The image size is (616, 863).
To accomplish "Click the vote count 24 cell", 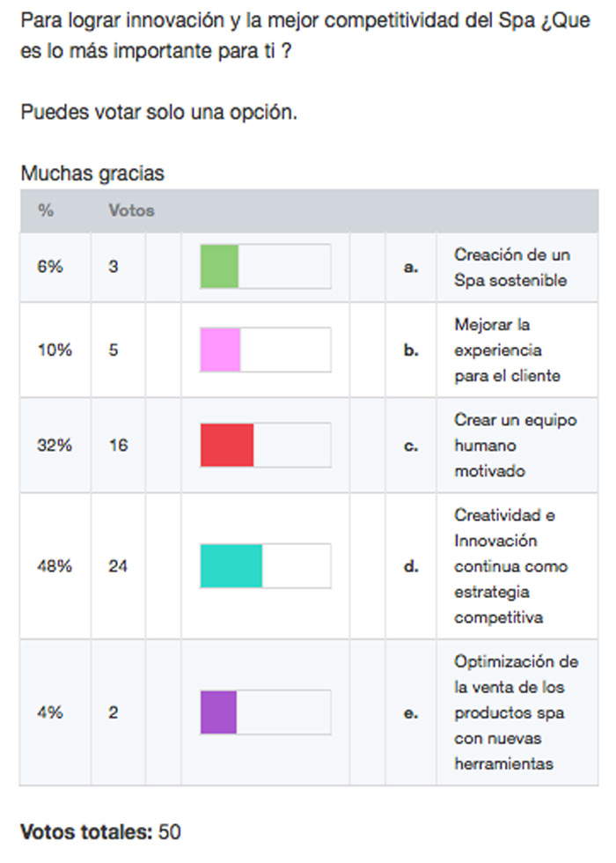I will pyautogui.click(x=118, y=565).
